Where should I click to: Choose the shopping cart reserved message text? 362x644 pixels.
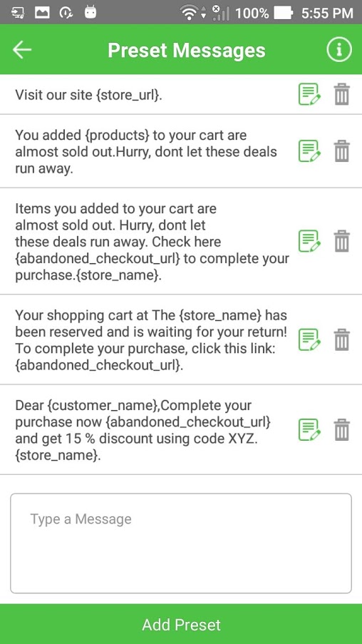152,340
